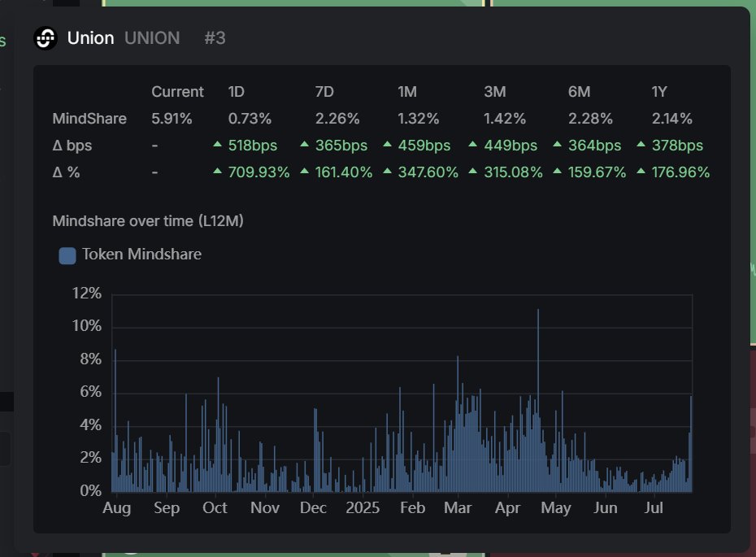This screenshot has height=557, width=756.
Task: Click the Union logo icon
Action: [x=46, y=38]
